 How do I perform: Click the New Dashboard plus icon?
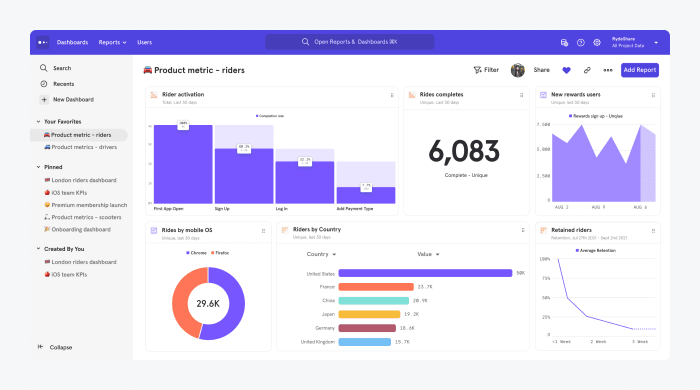coord(44,100)
